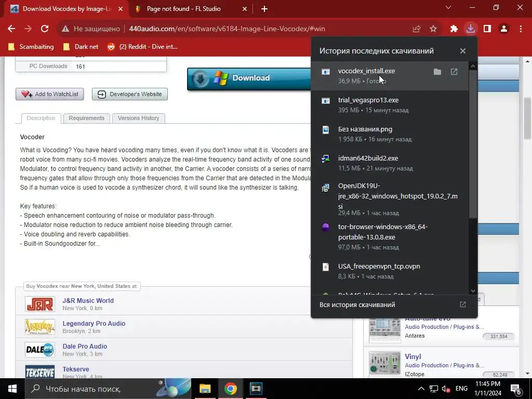The width and height of the screenshot is (532, 399).
Task: Open a new browser tab
Action: click(x=264, y=9)
